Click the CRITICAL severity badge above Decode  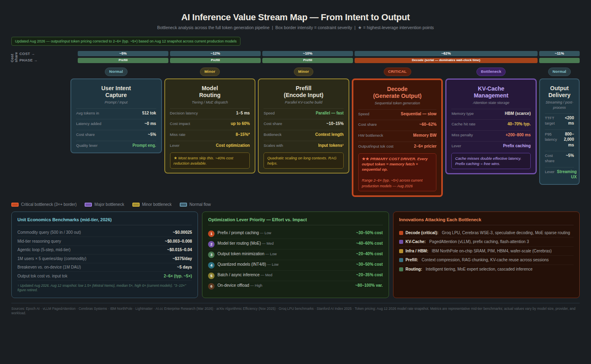click(x=397, y=72)
